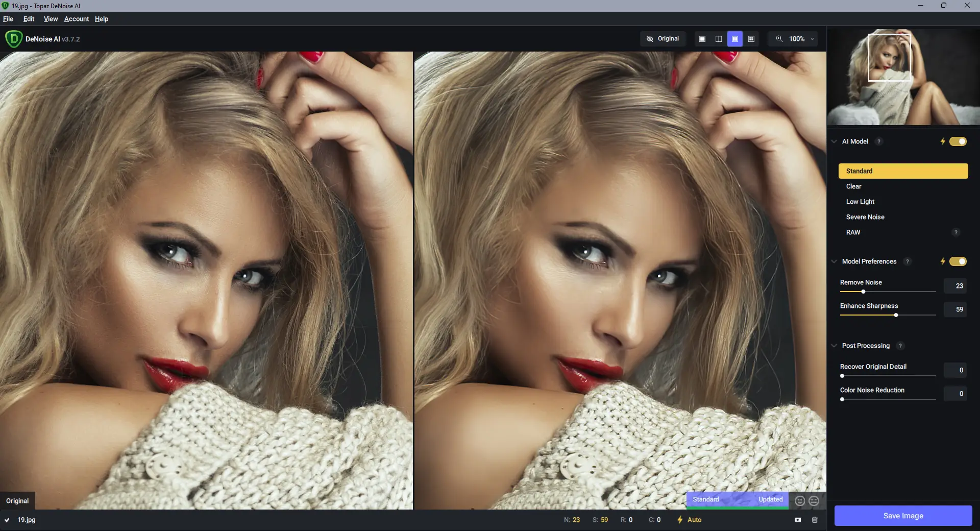Click the happy face feedback icon

click(x=800, y=501)
